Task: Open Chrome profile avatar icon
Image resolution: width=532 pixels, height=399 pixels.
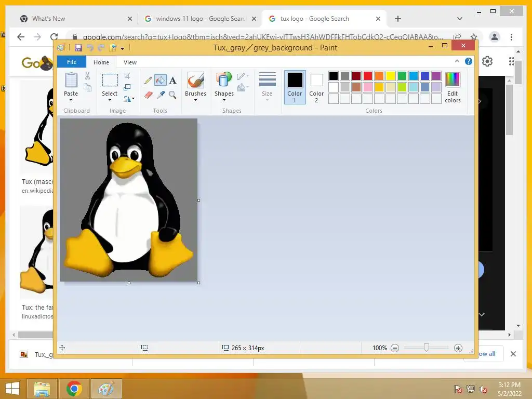Action: tap(495, 37)
